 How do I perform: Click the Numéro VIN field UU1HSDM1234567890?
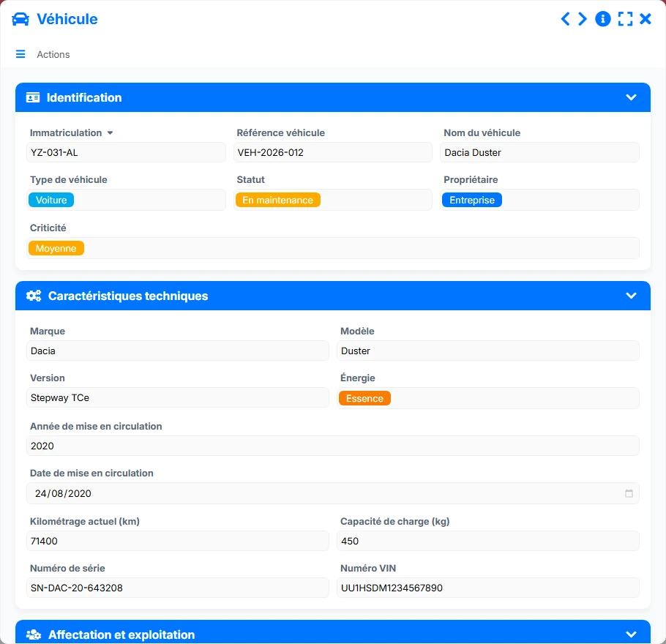pyautogui.click(x=488, y=588)
